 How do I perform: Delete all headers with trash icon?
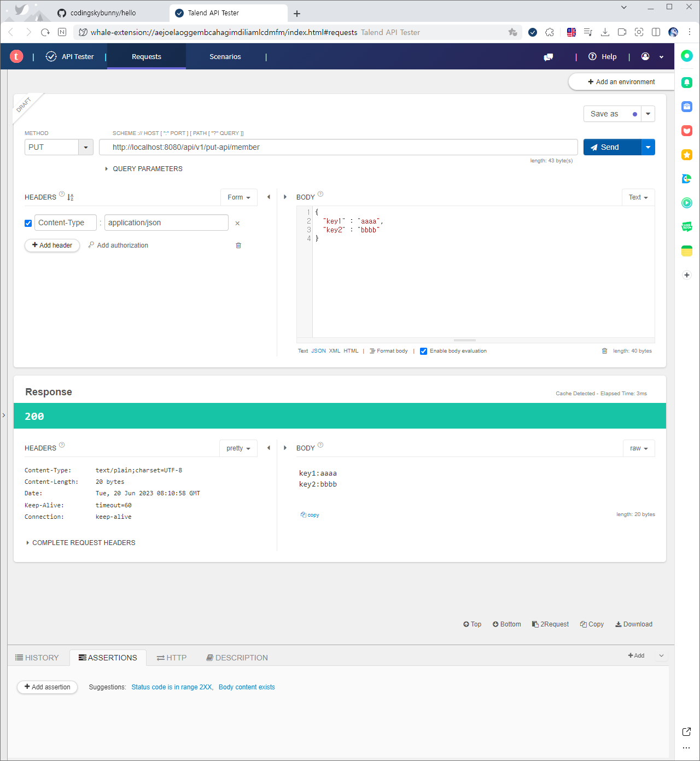[238, 245]
